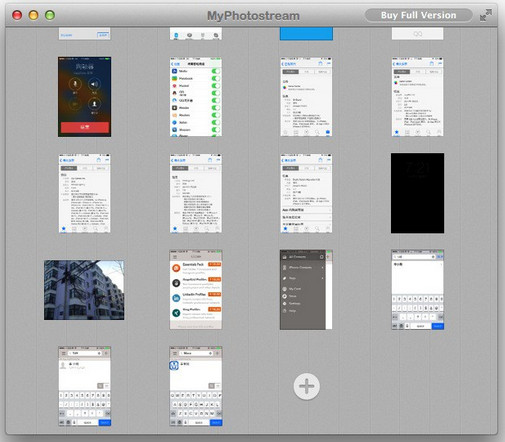This screenshot has width=505, height=442.
Task: Open the QWERTY keyboard search screenshot
Action: [196, 386]
